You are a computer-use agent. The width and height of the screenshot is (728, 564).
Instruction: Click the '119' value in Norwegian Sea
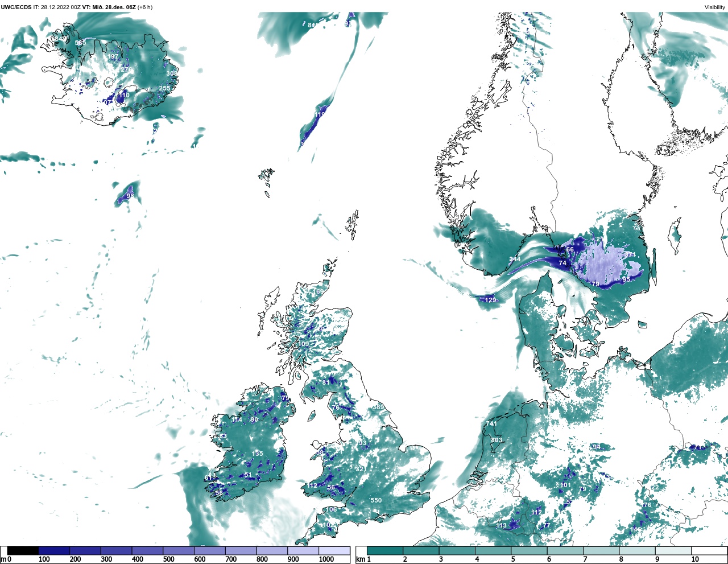320,115
